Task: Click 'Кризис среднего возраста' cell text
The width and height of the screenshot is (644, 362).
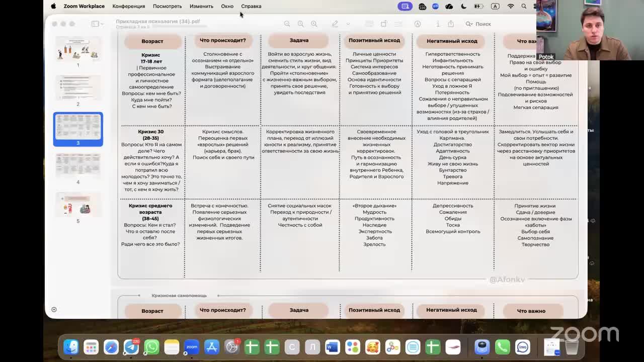Action: tap(150, 212)
